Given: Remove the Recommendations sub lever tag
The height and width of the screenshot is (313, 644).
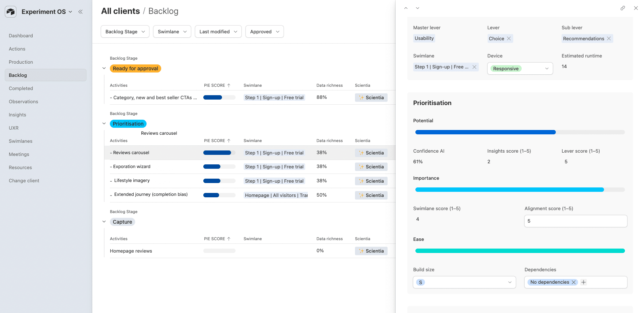Looking at the screenshot, I should point(609,38).
